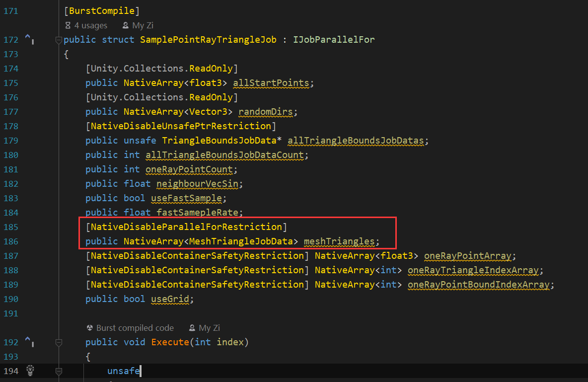Click the meshTriangles field name
588x382 pixels.
tap(340, 241)
